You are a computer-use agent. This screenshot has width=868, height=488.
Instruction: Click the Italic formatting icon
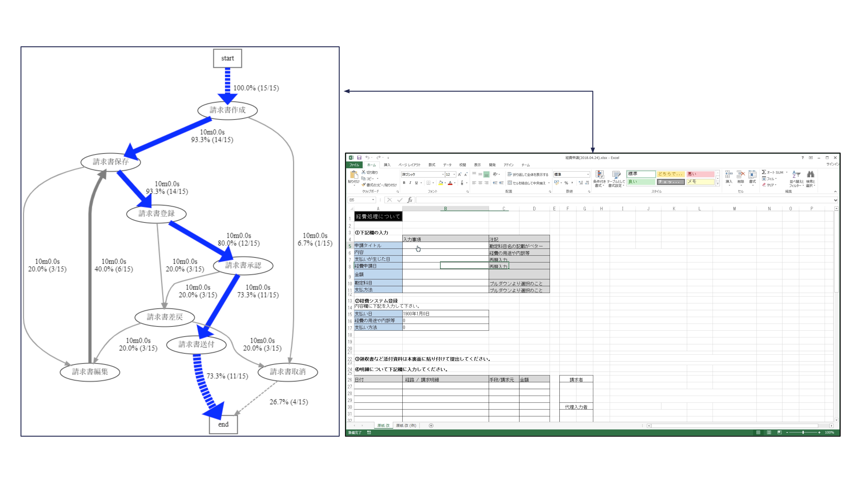tap(410, 183)
